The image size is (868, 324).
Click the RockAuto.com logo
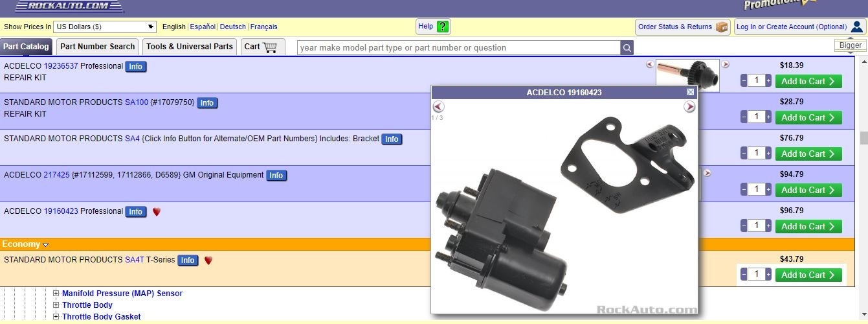point(69,6)
